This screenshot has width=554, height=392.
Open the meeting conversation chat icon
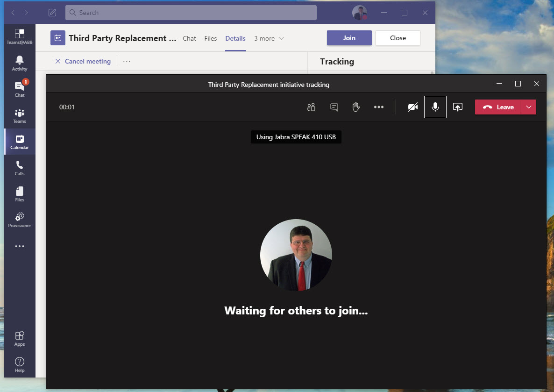[334, 107]
